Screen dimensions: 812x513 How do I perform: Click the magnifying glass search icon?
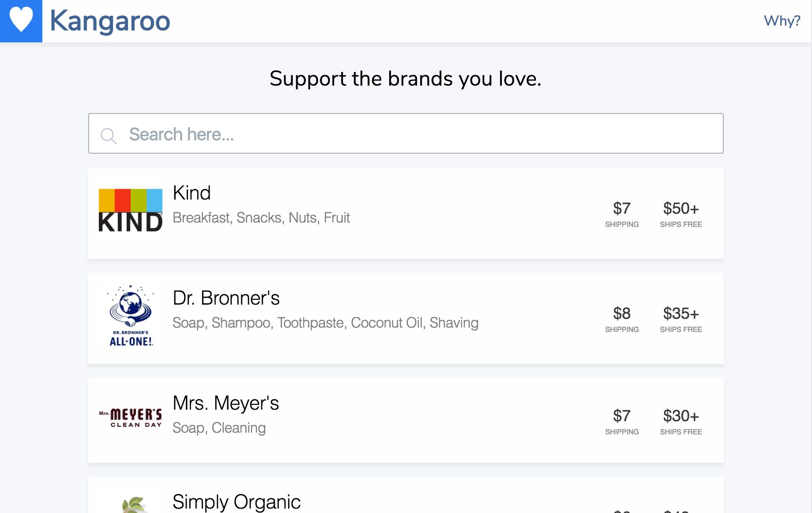(x=108, y=135)
